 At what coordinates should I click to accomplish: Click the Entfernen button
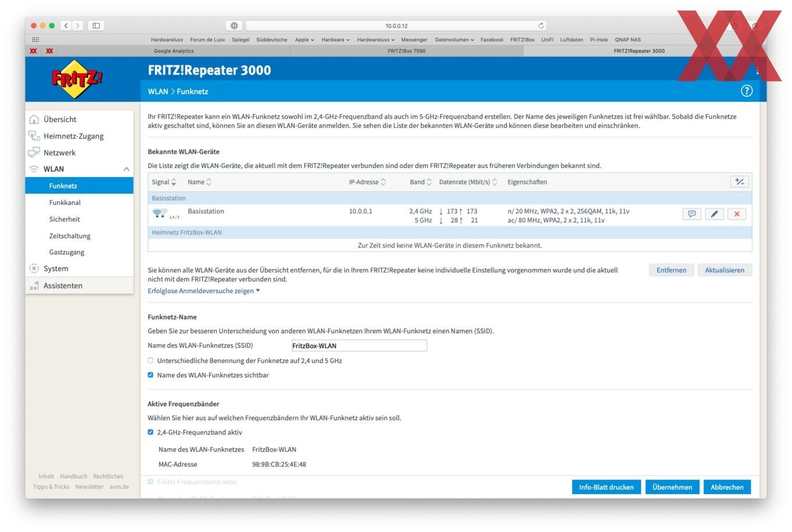[x=671, y=270]
